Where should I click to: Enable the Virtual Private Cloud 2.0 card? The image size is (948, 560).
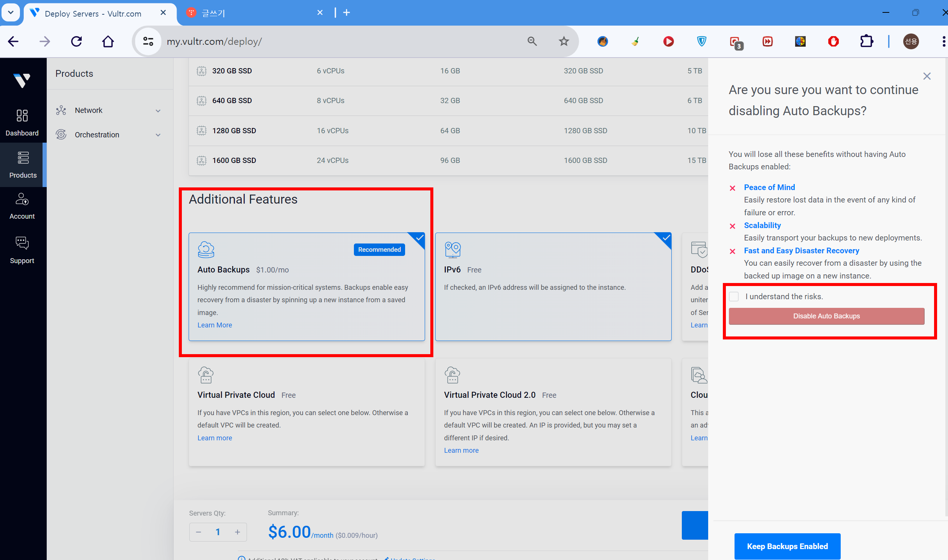click(x=553, y=412)
